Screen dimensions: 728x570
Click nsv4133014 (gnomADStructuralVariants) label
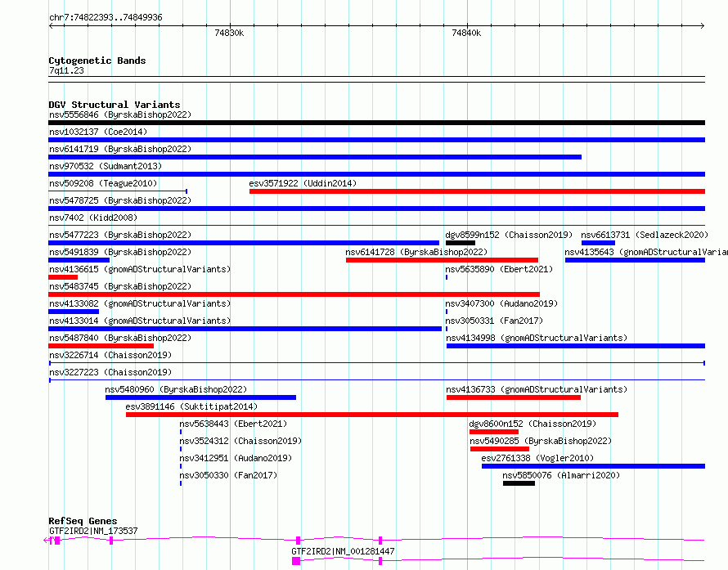pos(140,321)
